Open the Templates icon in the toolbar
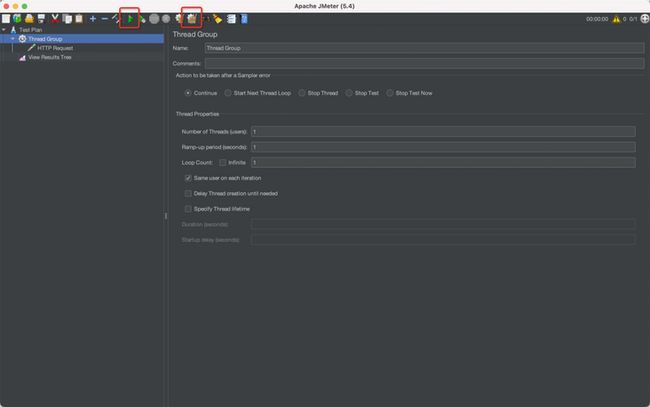The width and height of the screenshot is (650, 407). tap(17, 19)
